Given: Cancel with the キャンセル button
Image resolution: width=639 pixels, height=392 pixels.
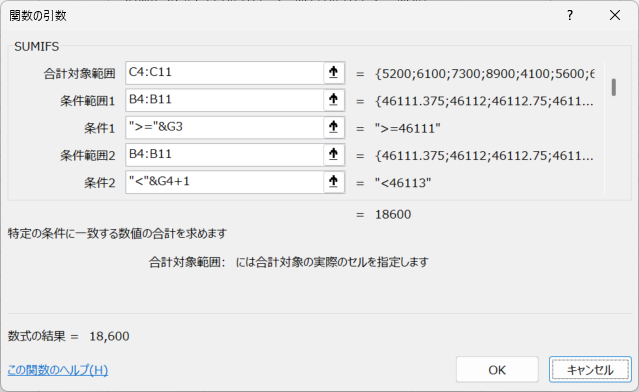Looking at the screenshot, I should click(x=590, y=370).
